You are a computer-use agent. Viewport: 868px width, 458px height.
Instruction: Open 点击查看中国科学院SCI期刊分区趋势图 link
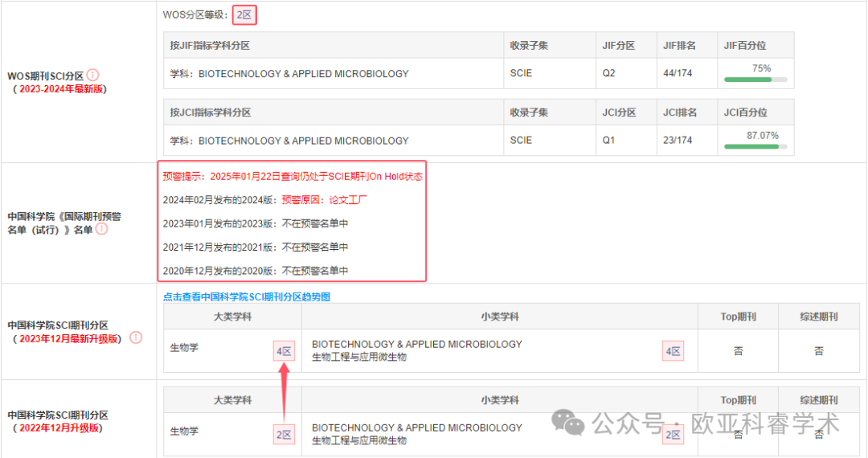pyautogui.click(x=247, y=297)
